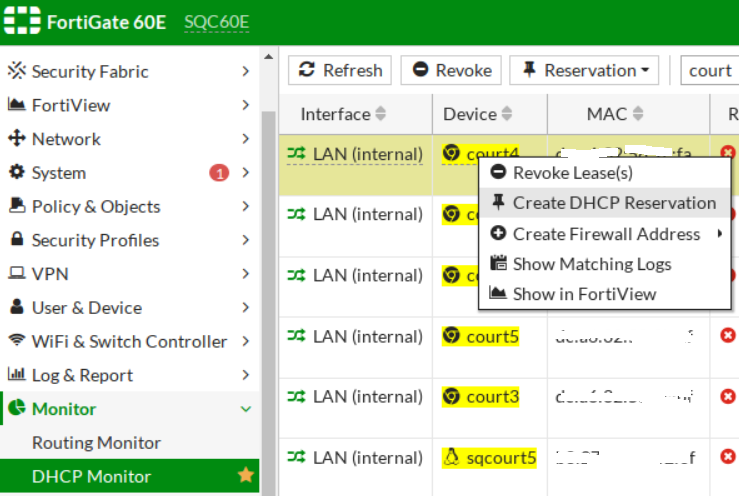Image resolution: width=739 pixels, height=496 pixels.
Task: Click the Security Profiles lock icon
Action: click(17, 239)
